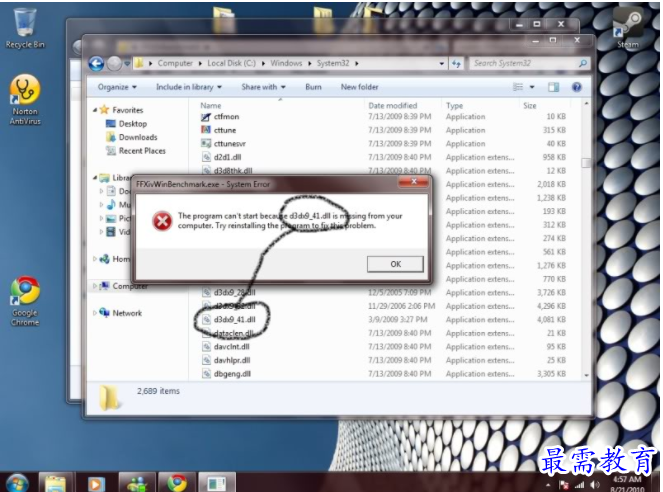Change view layout icon

point(518,87)
